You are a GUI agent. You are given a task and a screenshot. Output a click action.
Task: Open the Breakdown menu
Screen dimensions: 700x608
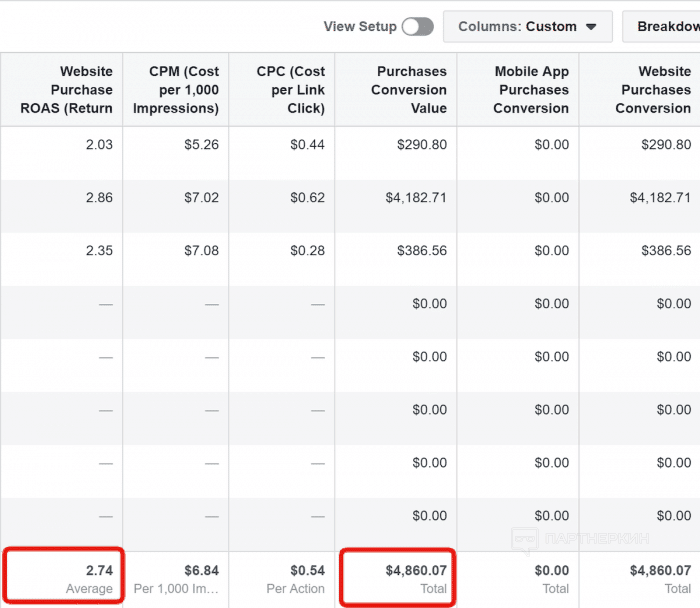coord(667,27)
